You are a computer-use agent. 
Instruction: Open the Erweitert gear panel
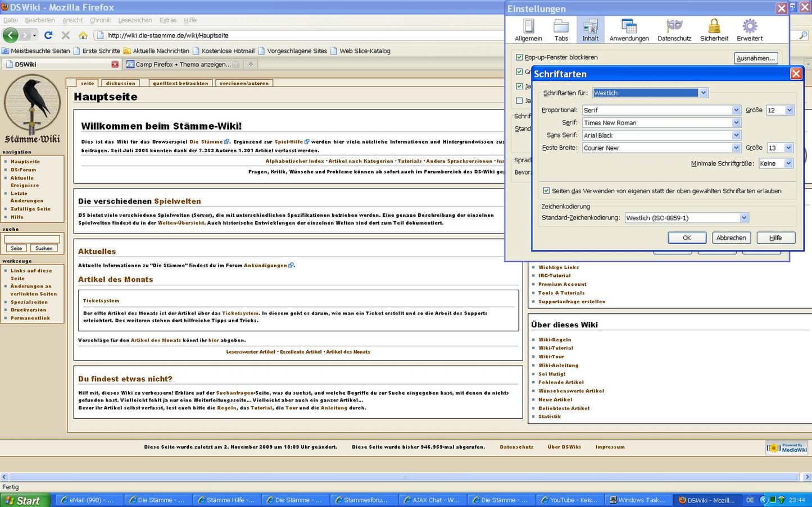(750, 30)
